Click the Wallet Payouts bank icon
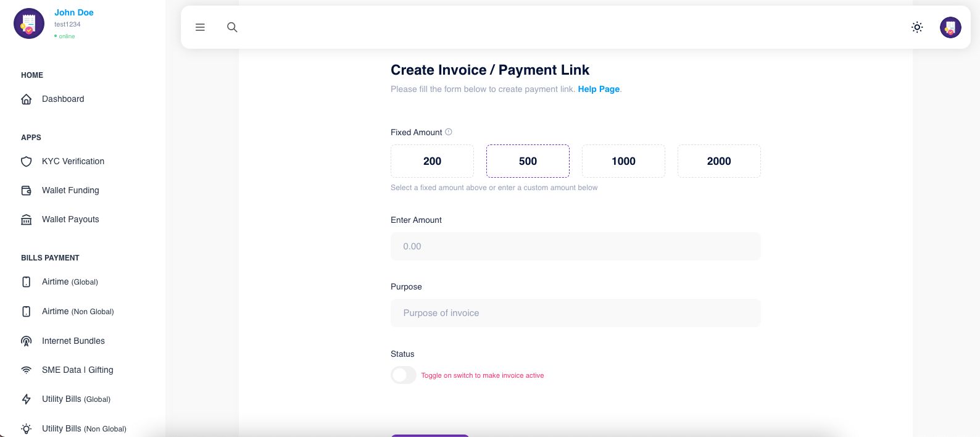980x437 pixels. [27, 220]
